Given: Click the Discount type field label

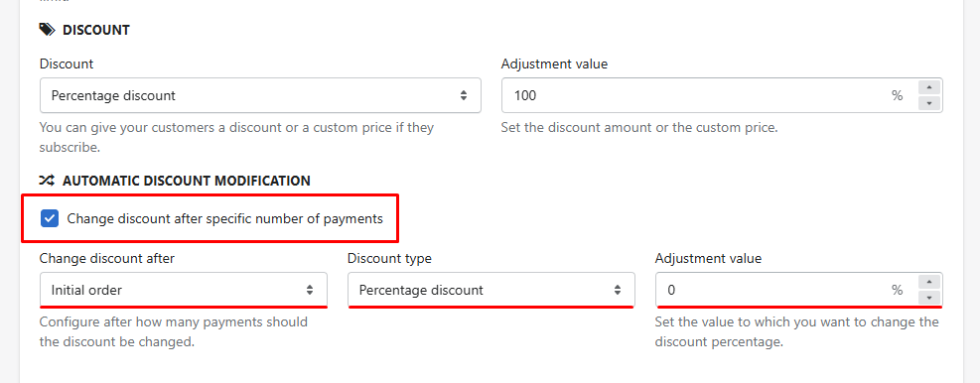Looking at the screenshot, I should click(389, 259).
